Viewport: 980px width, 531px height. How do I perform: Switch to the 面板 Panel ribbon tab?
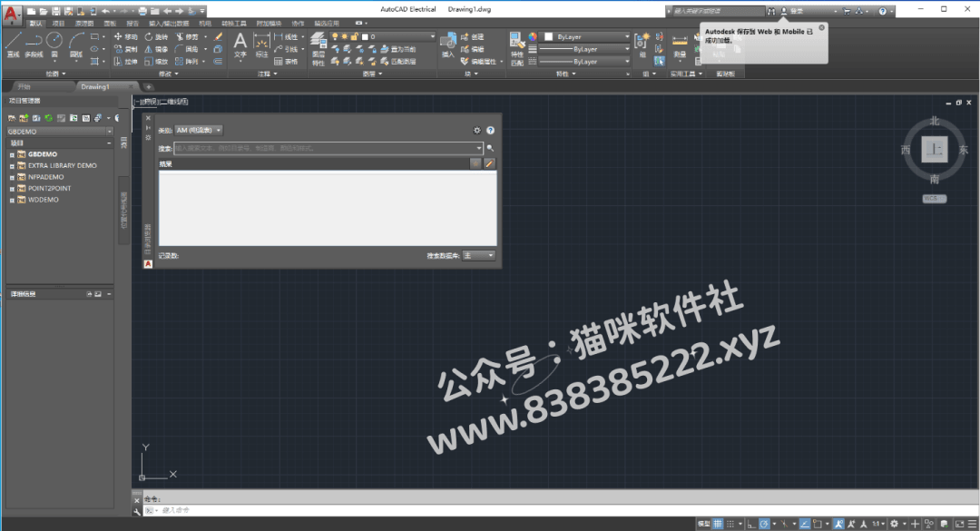pos(110,23)
